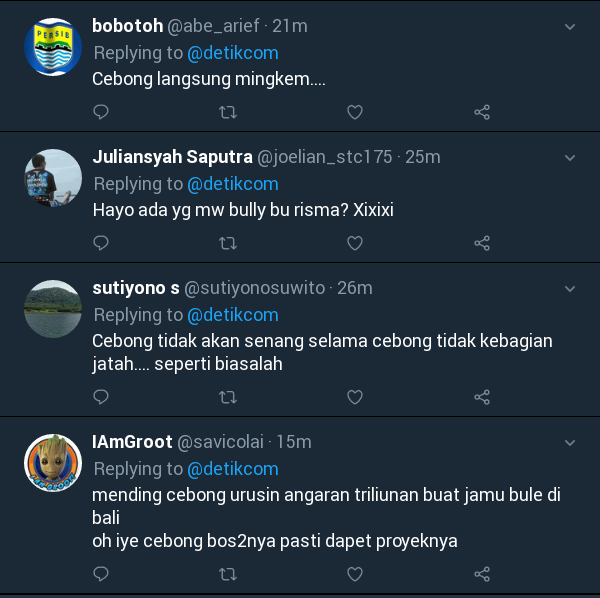Image resolution: width=600 pixels, height=598 pixels.
Task: Retweet Juliansyah Saputra's tweet
Action: click(228, 243)
